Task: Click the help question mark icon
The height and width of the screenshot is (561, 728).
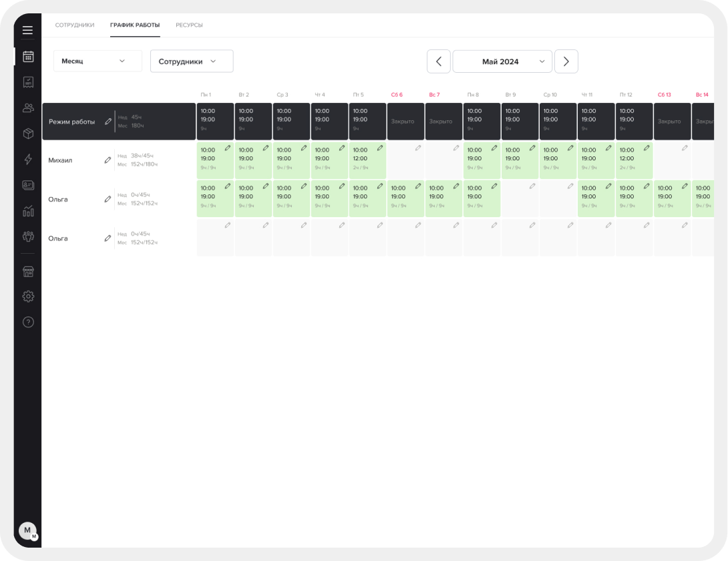Action: [x=28, y=322]
